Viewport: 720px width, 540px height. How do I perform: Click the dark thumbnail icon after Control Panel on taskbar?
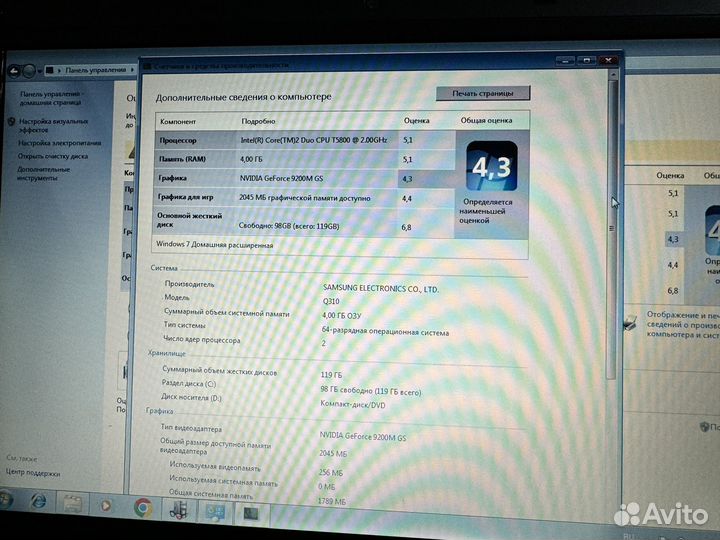coord(251,514)
